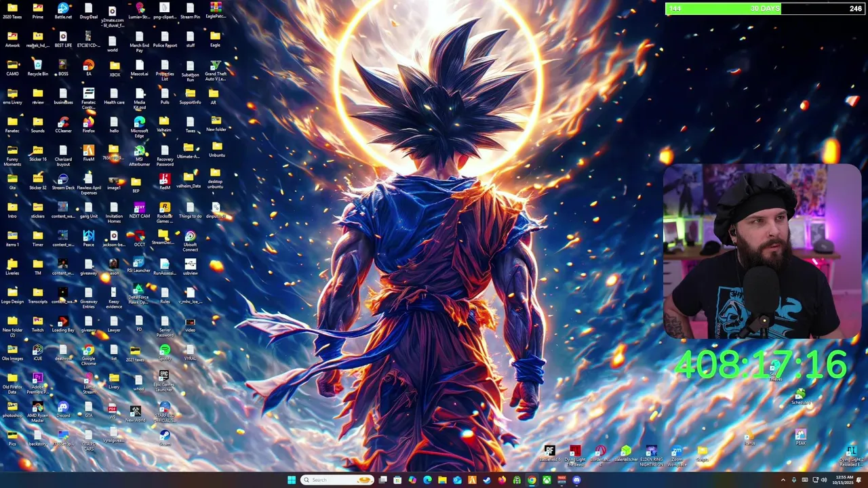Open the Valheim folder on the desktop
This screenshot has width=868, height=488.
pyautogui.click(x=165, y=125)
